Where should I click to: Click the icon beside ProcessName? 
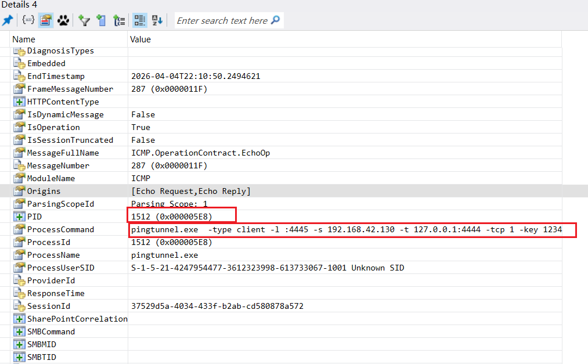coord(19,255)
